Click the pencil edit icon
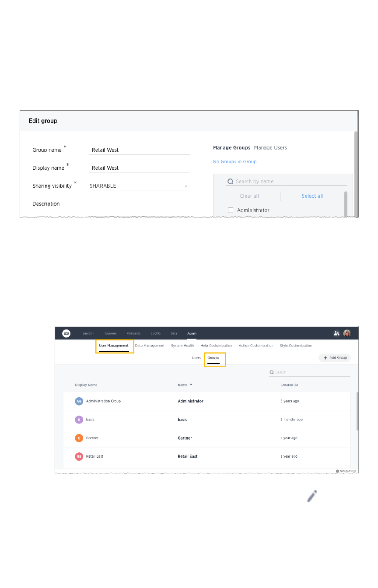 tap(311, 496)
